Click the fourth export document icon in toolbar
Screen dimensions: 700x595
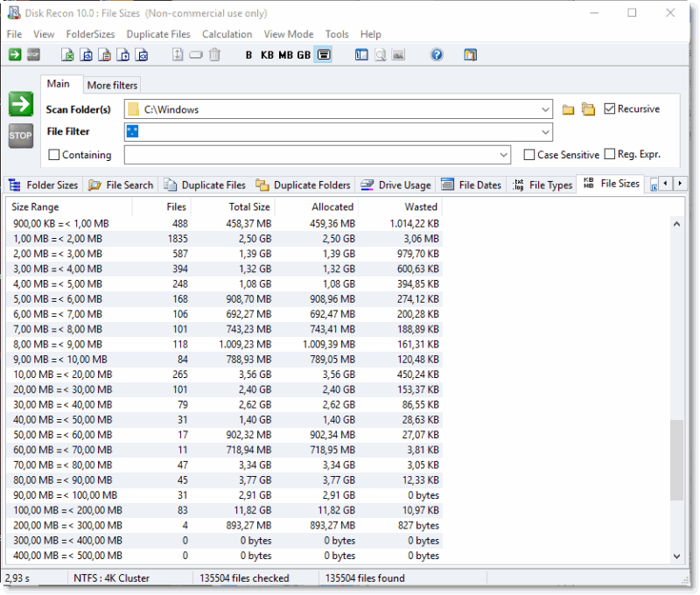click(123, 55)
